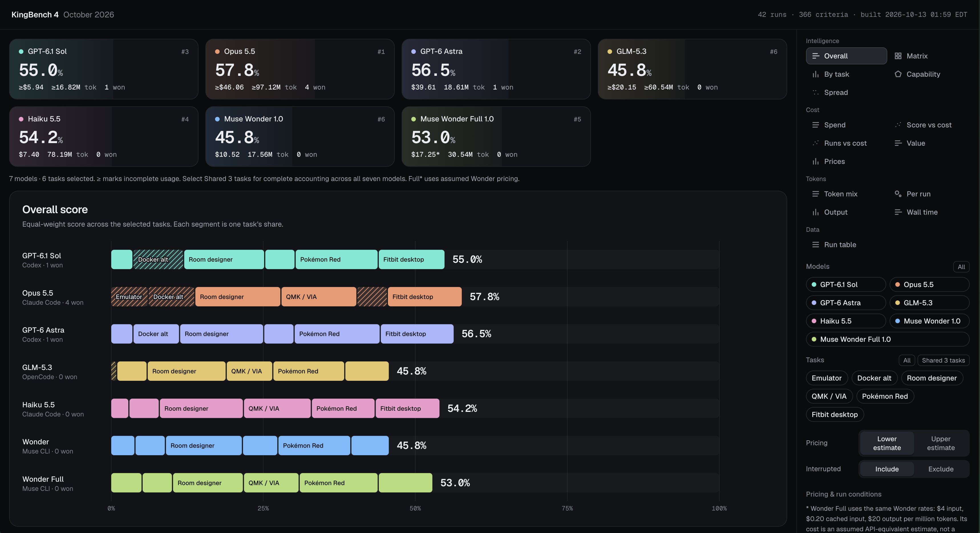Click Haiku 5.5 Fitbit desktop bar segment
Viewport: 980px width, 533px height.
[408, 408]
